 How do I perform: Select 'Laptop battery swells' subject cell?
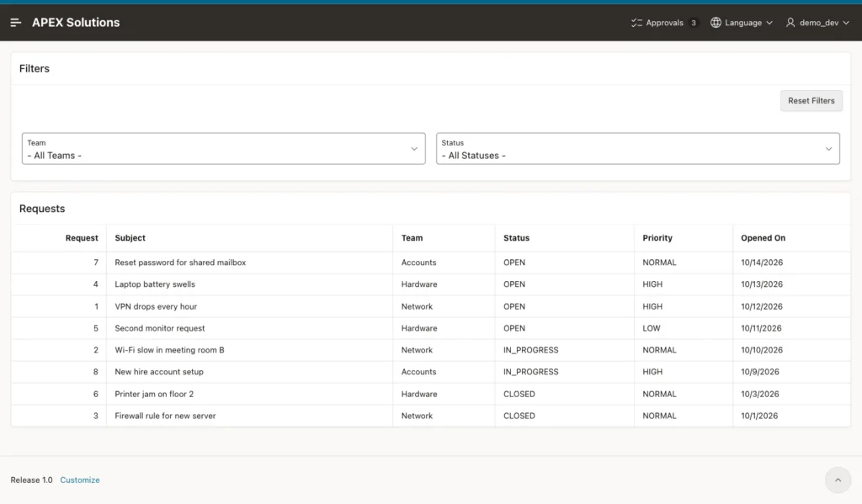coord(155,284)
